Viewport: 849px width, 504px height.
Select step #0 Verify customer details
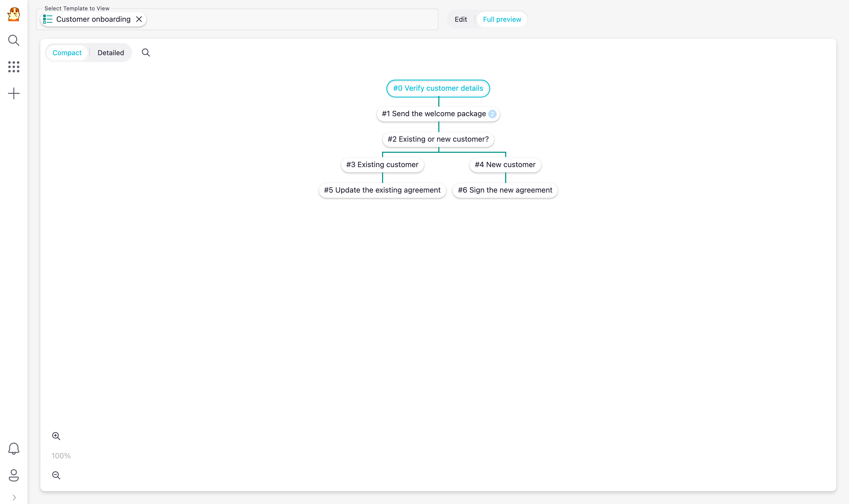click(438, 88)
